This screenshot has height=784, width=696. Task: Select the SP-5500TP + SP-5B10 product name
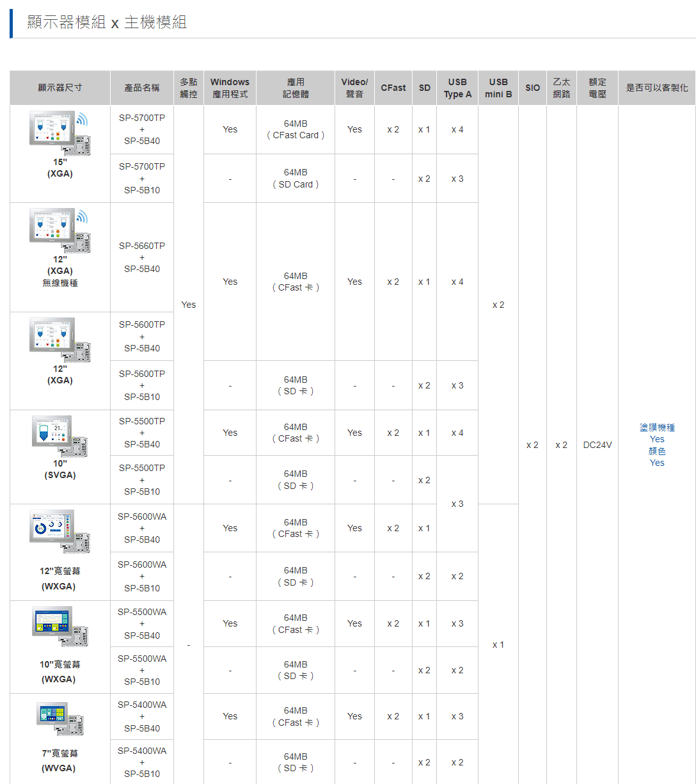pos(142,479)
